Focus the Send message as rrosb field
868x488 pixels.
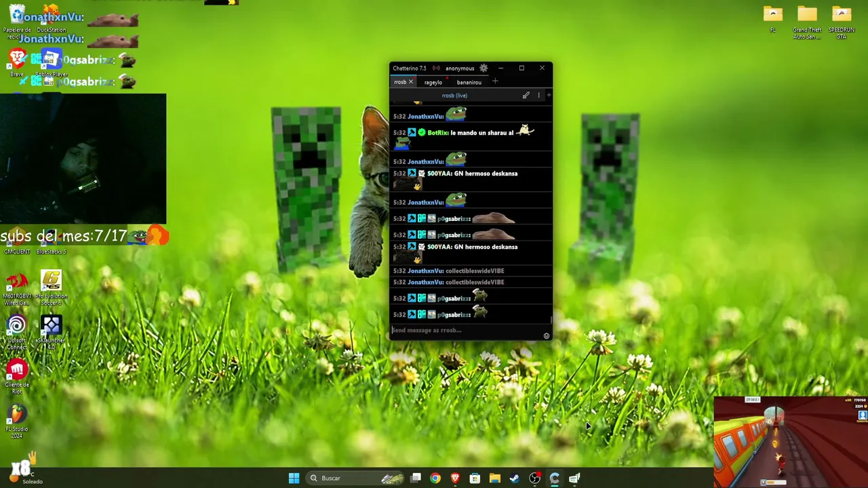[467, 330]
